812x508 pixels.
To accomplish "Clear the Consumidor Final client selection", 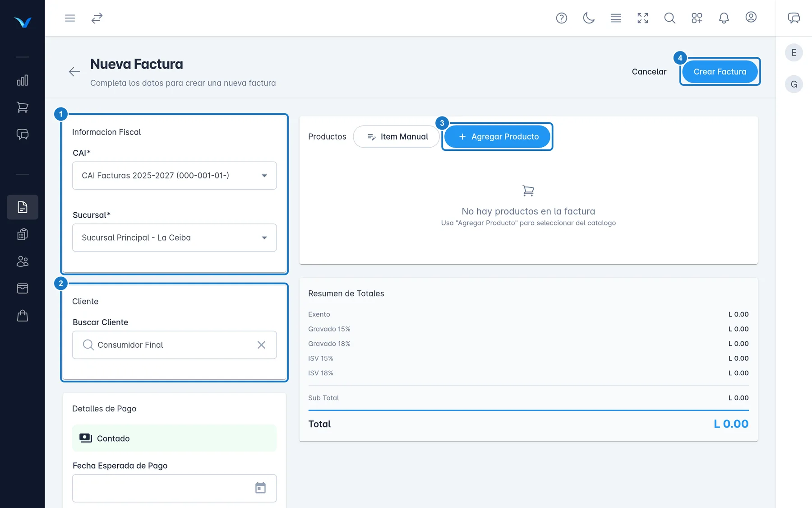I will tap(261, 345).
